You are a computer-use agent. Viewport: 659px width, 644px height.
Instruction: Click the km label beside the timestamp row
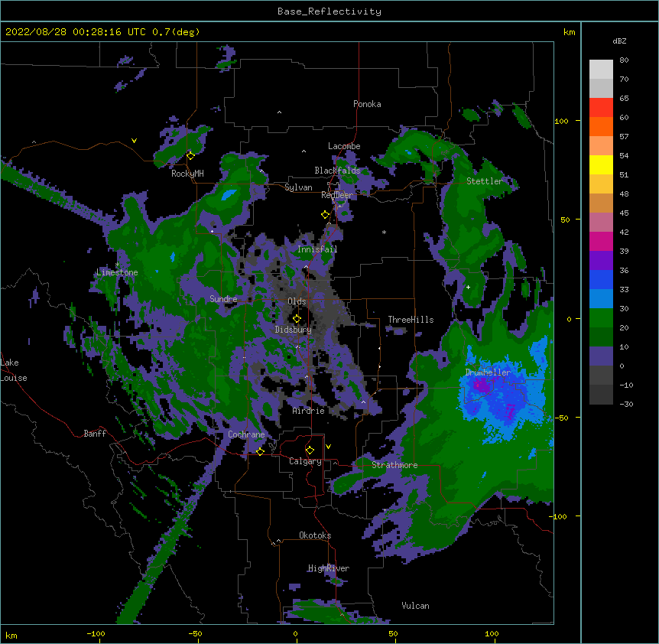570,32
